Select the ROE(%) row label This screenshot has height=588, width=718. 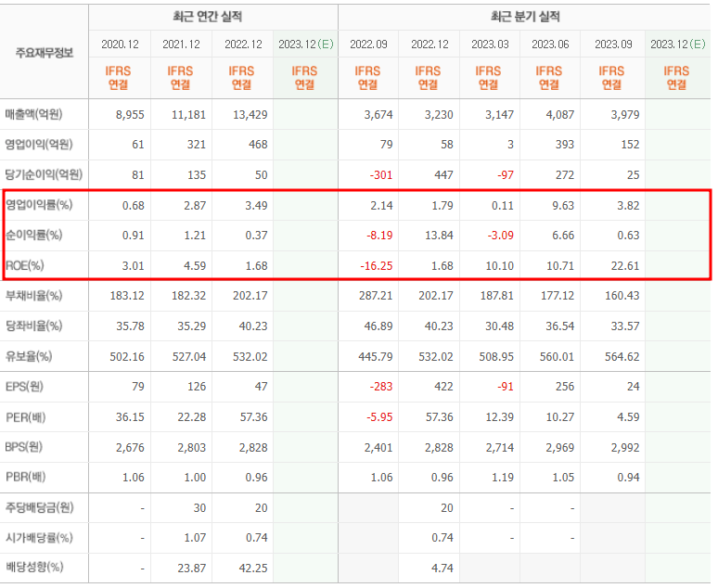click(25, 265)
